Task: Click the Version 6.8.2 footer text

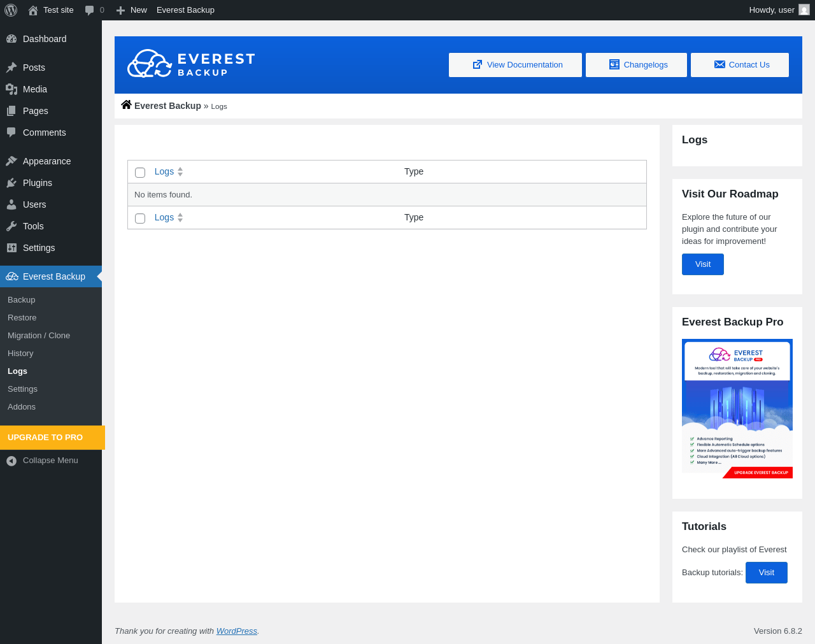Action: (778, 631)
